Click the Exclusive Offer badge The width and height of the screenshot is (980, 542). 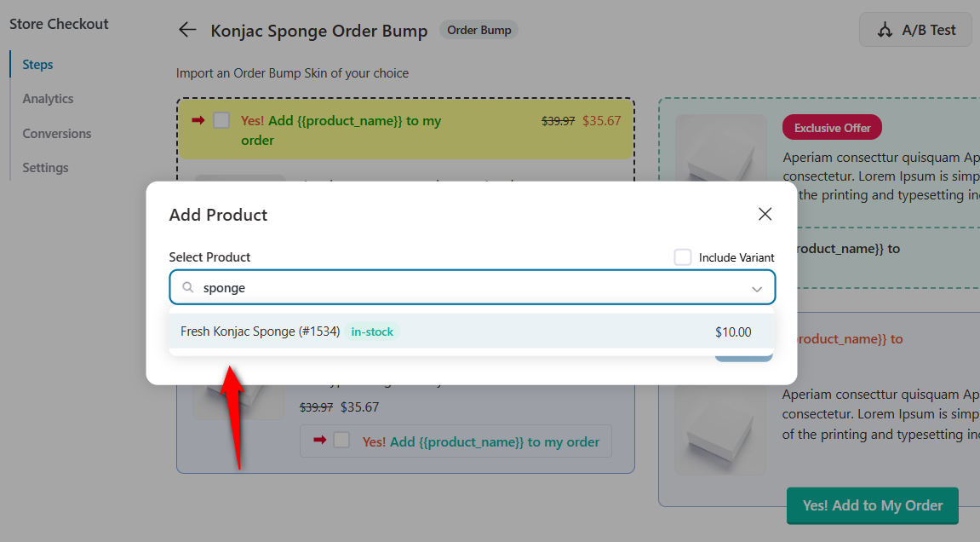click(x=831, y=127)
